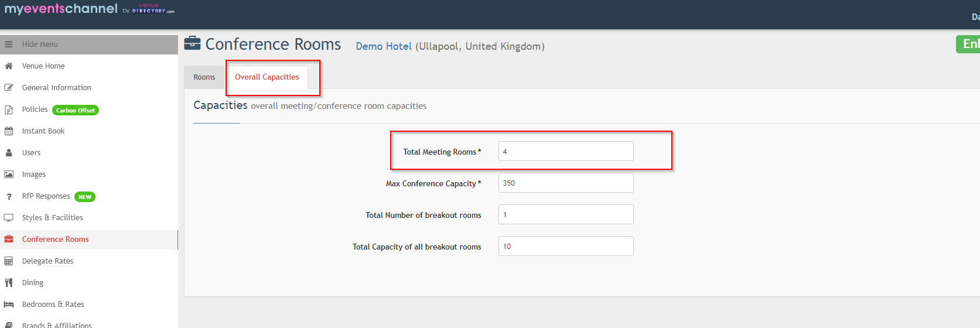Screen dimensions: 980x328
Task: Click the Users person icon
Action: coord(9,153)
